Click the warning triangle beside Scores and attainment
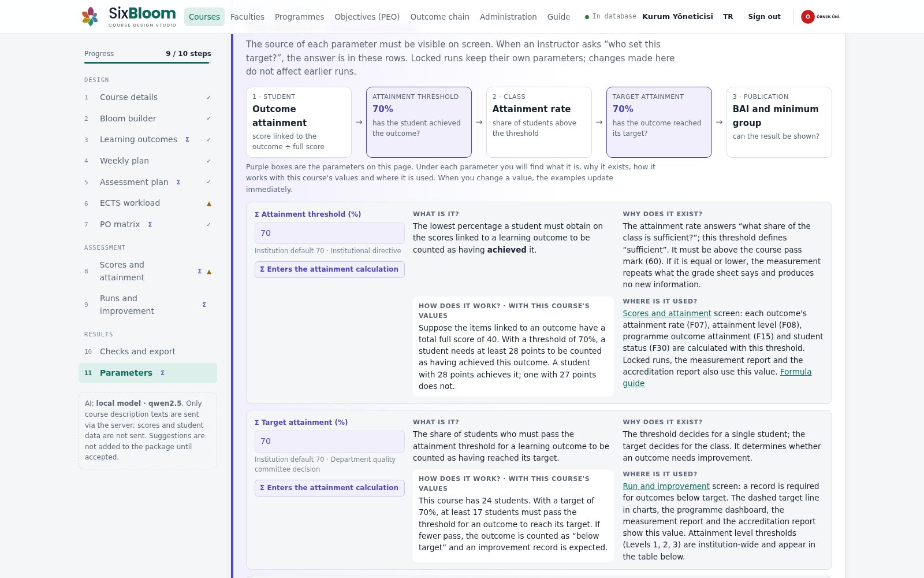 coord(209,271)
